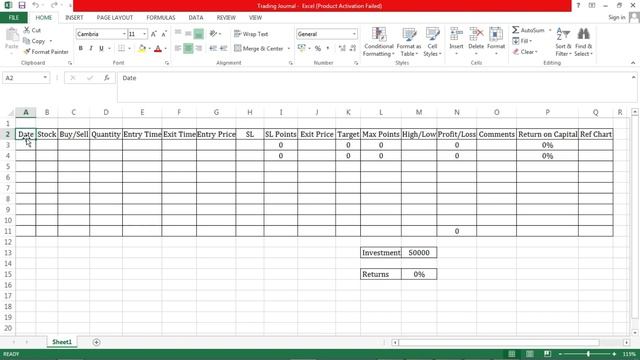Click the Insert Function fx button

(x=107, y=78)
